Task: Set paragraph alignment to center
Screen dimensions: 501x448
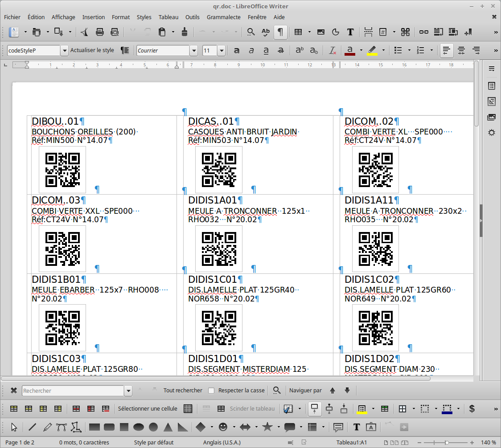Action: click(x=461, y=50)
